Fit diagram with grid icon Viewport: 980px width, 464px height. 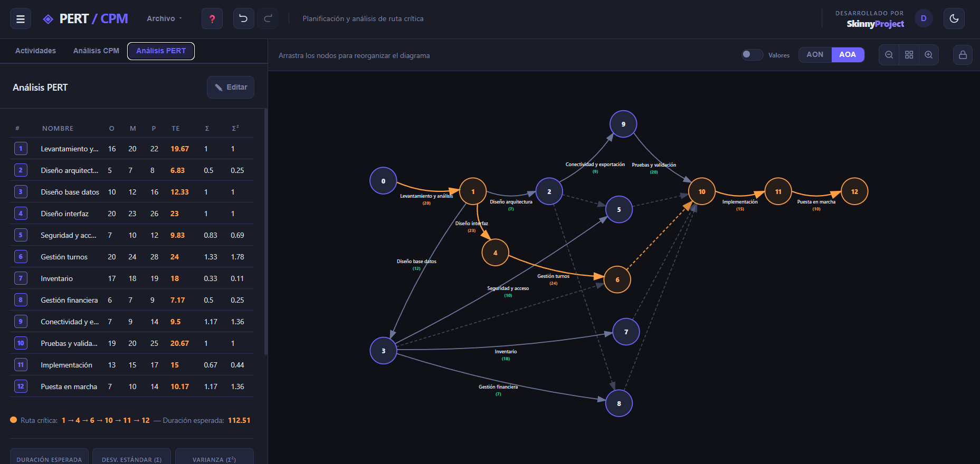pos(909,55)
